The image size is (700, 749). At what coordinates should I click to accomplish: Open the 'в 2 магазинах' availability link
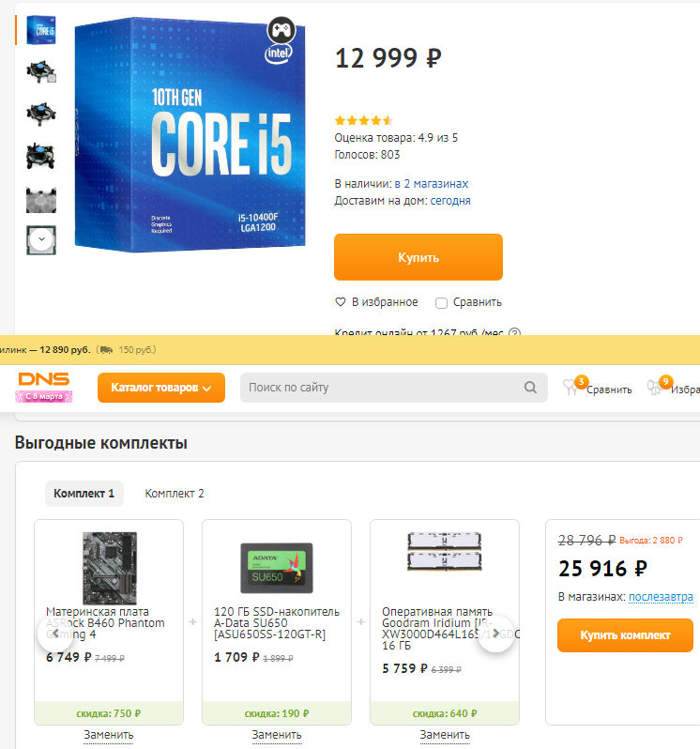[432, 184]
